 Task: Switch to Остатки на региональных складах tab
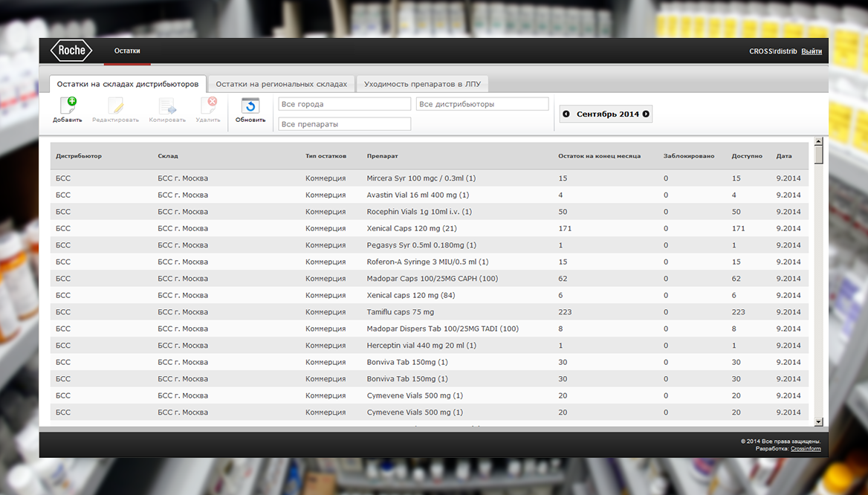tap(281, 84)
